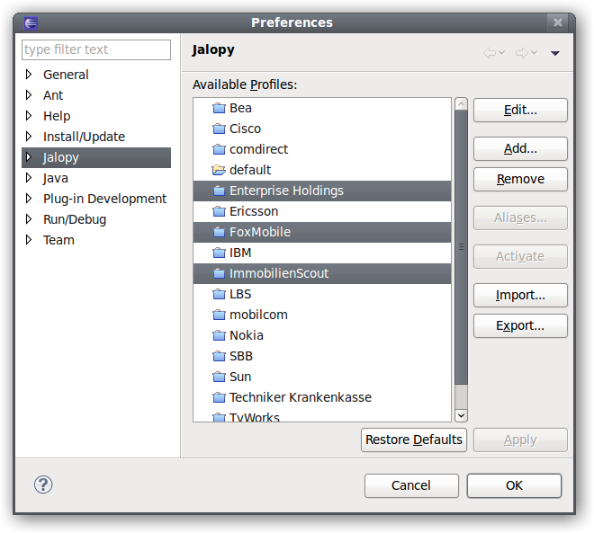Viewport: 594px width, 533px height.
Task: Go forward with the right arrow icon
Action: point(522,53)
